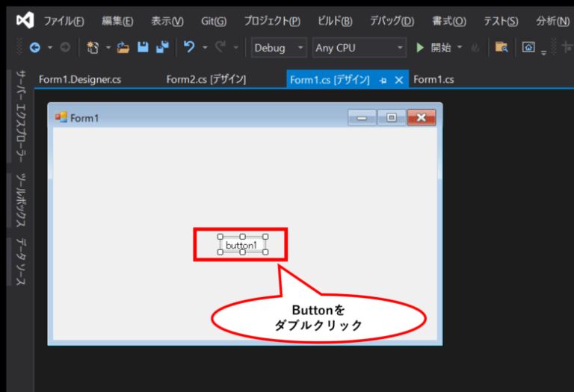Open the 編集(E) menu
This screenshot has width=574, height=392.
click(117, 21)
